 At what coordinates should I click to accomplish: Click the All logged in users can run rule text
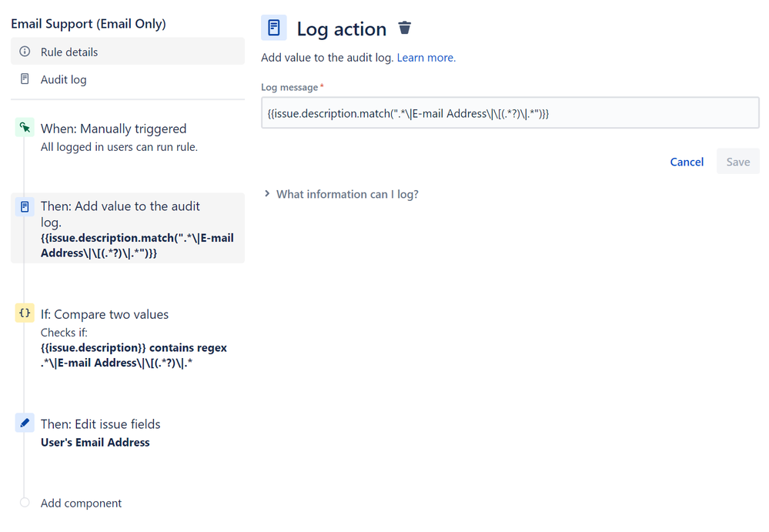[x=119, y=147]
